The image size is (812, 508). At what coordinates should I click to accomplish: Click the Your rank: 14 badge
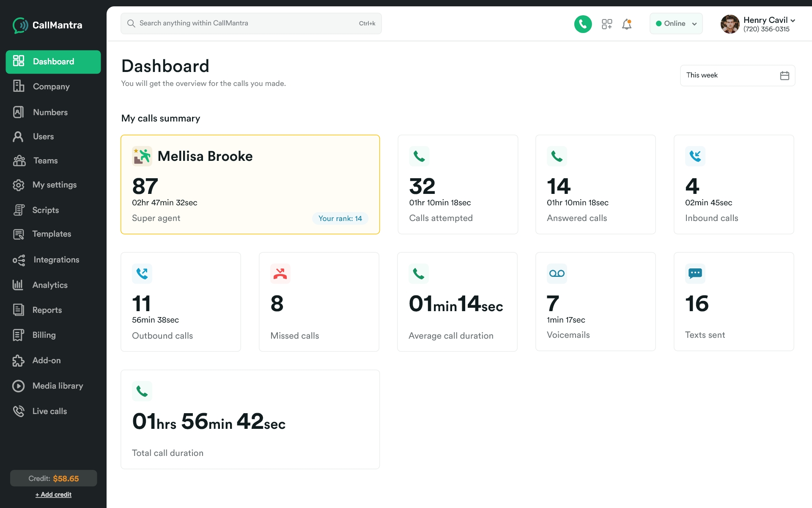coord(340,218)
